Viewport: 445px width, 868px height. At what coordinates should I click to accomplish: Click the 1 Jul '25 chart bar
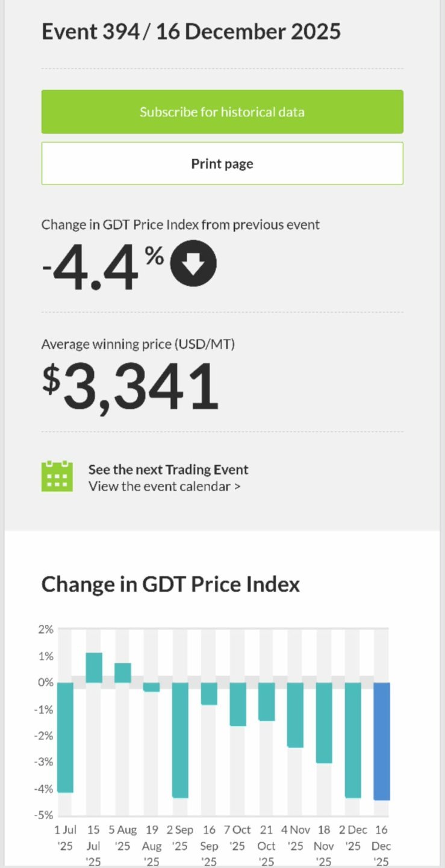pyautogui.click(x=65, y=737)
